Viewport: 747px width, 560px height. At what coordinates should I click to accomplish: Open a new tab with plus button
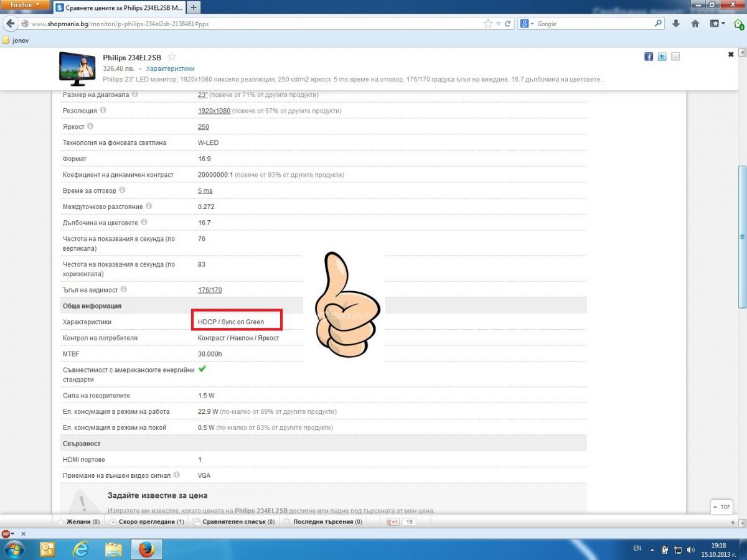coord(194,7)
